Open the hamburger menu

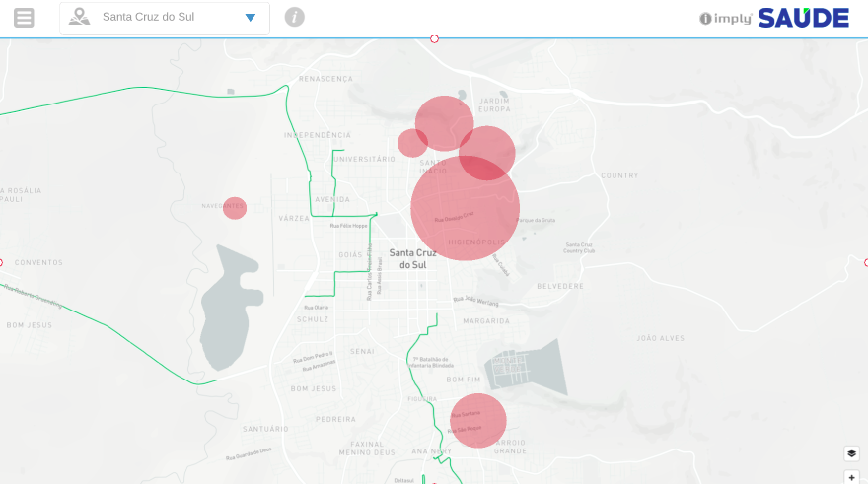tap(24, 18)
